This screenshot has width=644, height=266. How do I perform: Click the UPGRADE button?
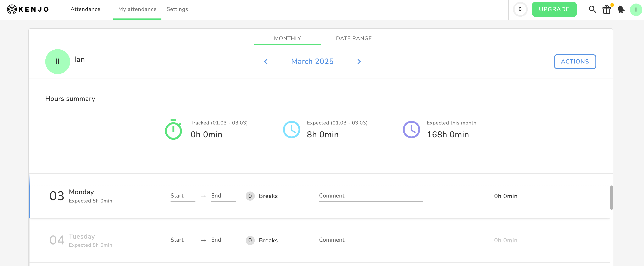554,9
